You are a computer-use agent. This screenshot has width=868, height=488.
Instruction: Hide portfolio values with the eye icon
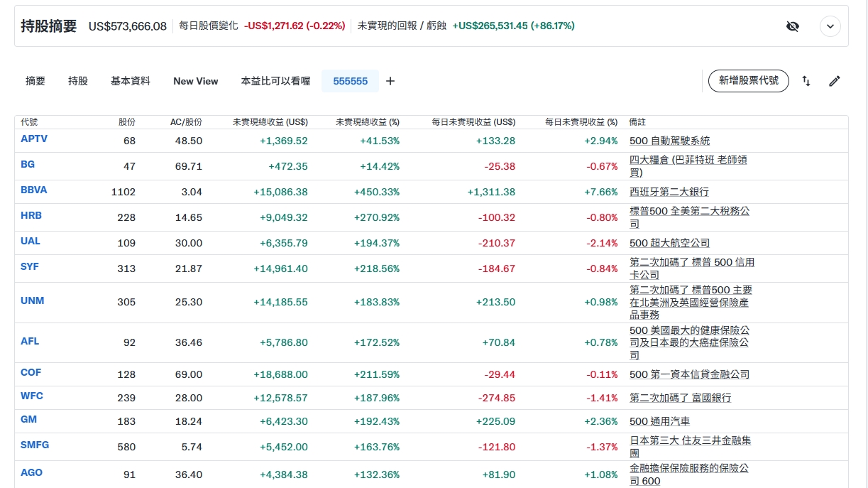tap(793, 26)
